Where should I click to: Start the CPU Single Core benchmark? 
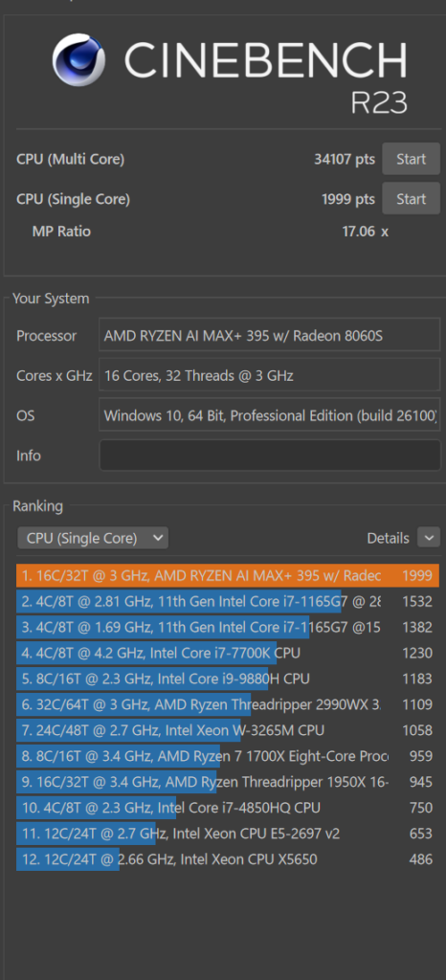coord(411,199)
